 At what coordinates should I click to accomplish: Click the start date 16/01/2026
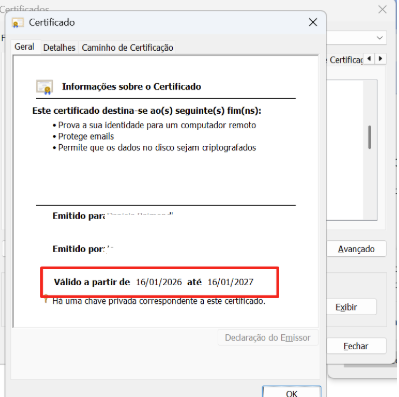point(159,282)
